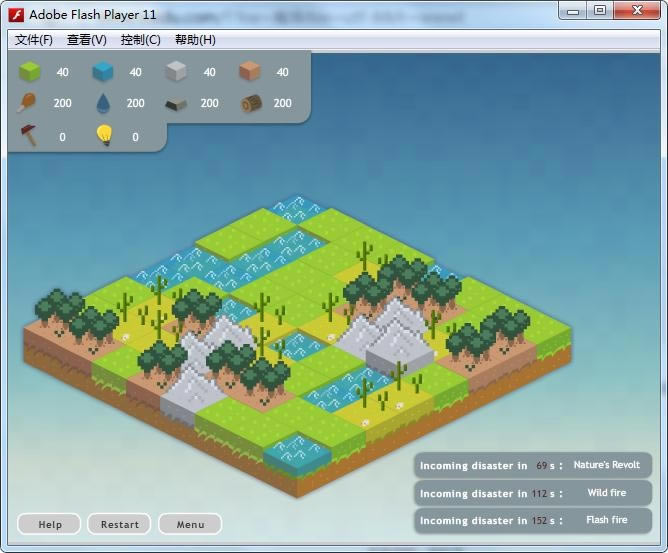The image size is (668, 553).
Task: Open the 控制(C) menu
Action: click(x=140, y=40)
